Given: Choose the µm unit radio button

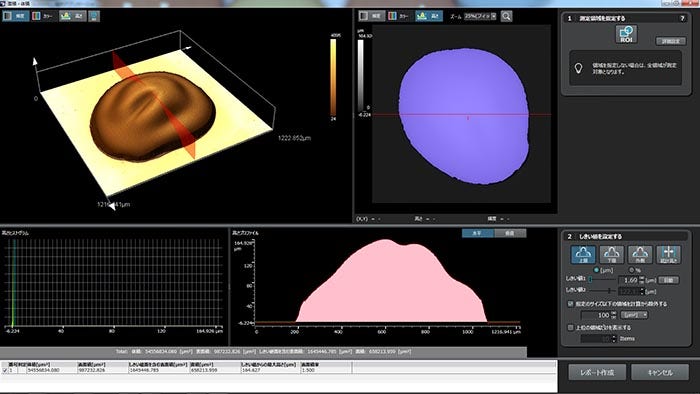Looking at the screenshot, I should 596,270.
